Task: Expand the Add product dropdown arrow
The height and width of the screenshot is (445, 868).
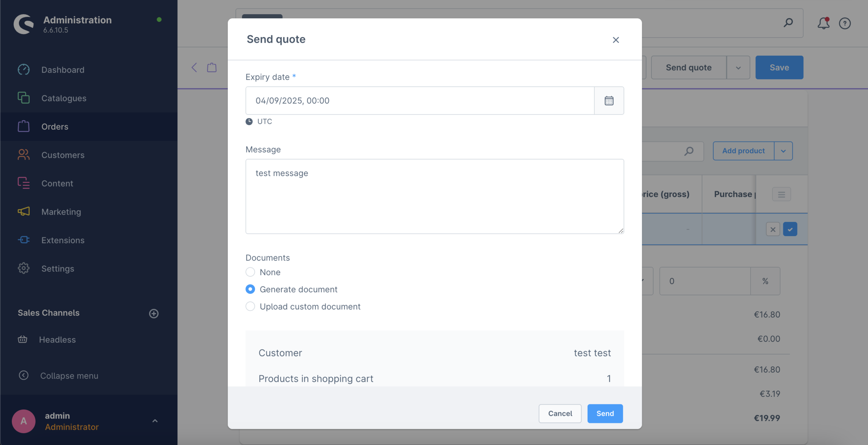Action: tap(783, 151)
